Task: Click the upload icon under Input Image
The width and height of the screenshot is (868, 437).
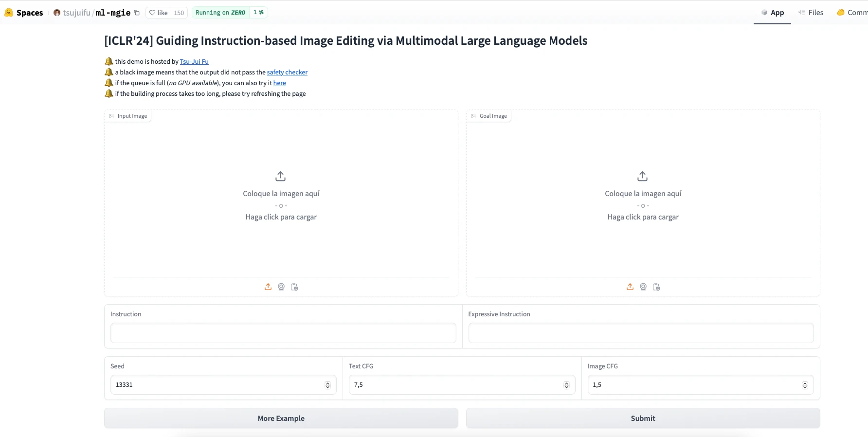Action: pos(268,287)
